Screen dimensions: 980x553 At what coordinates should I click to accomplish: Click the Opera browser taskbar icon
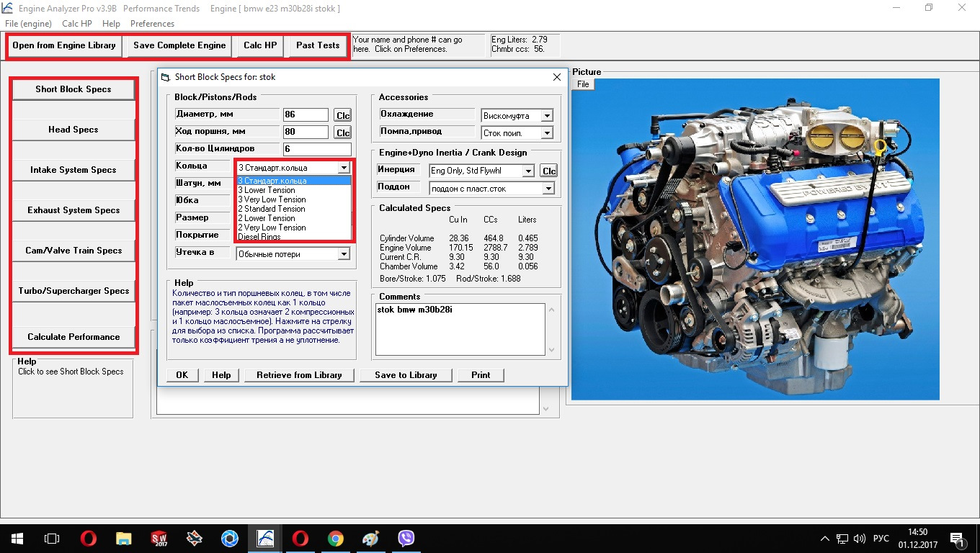pos(89,538)
